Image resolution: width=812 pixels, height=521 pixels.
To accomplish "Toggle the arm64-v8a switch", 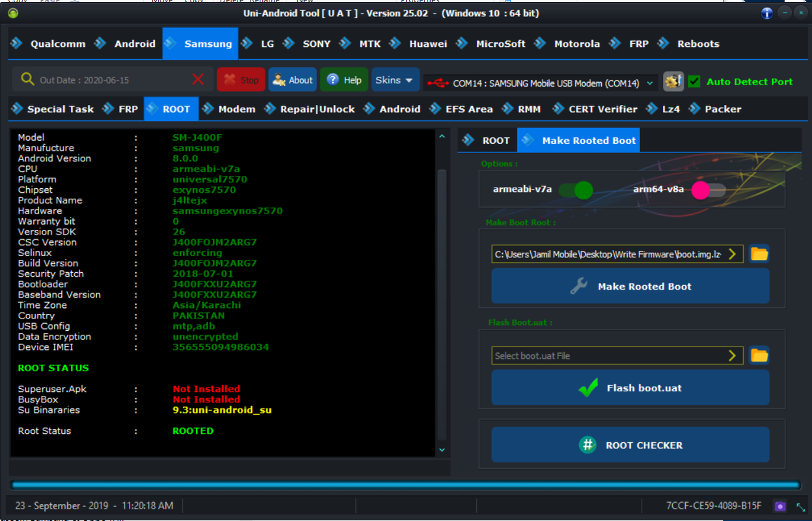I will (709, 190).
